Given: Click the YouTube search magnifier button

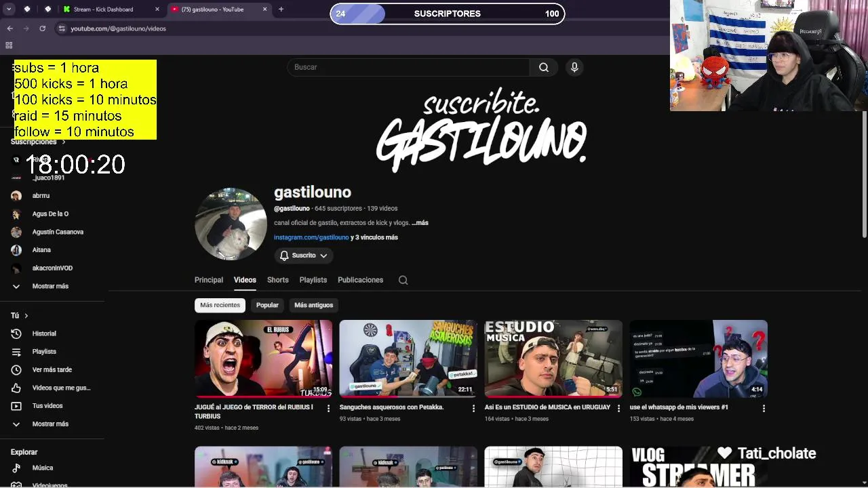Looking at the screenshot, I should click(x=543, y=67).
